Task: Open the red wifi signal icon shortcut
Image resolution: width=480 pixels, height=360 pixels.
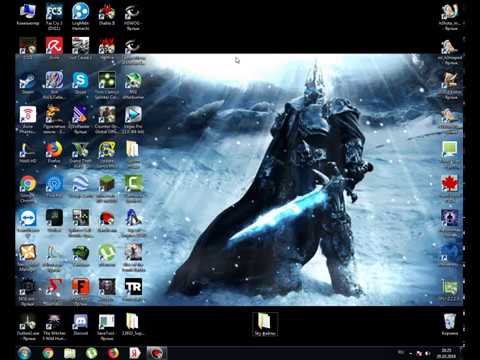Action: pos(28,120)
